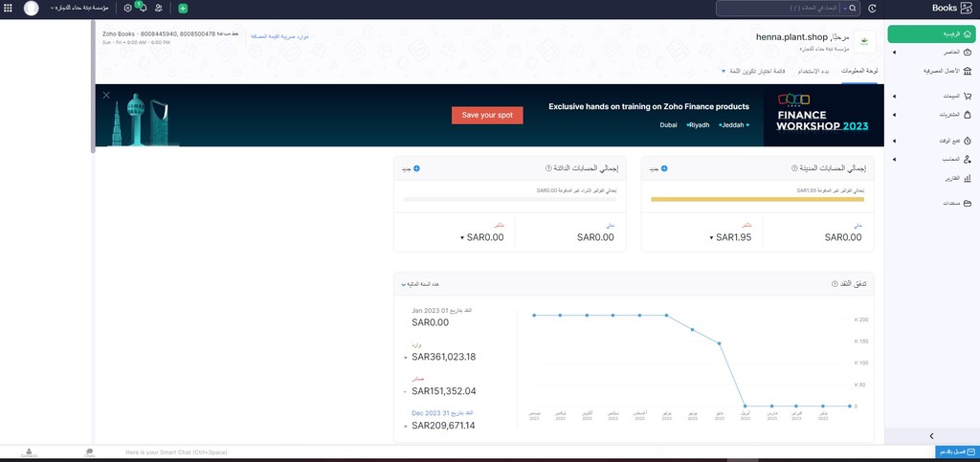Click the contact us button at bottom right
This screenshot has width=980, height=462.
(957, 451)
